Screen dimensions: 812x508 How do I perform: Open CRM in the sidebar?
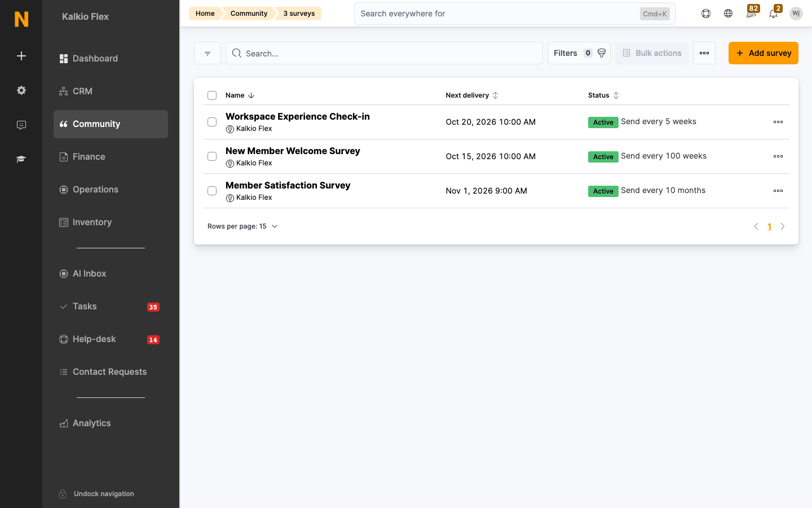click(x=111, y=91)
